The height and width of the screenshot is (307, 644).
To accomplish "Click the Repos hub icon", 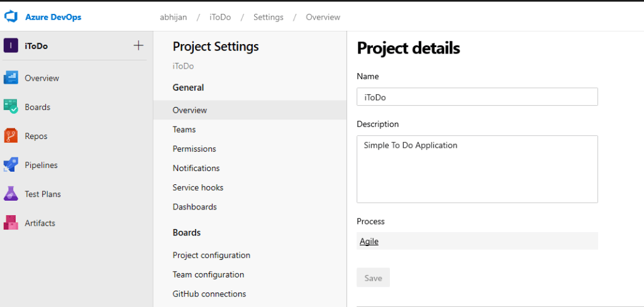I will tap(11, 136).
